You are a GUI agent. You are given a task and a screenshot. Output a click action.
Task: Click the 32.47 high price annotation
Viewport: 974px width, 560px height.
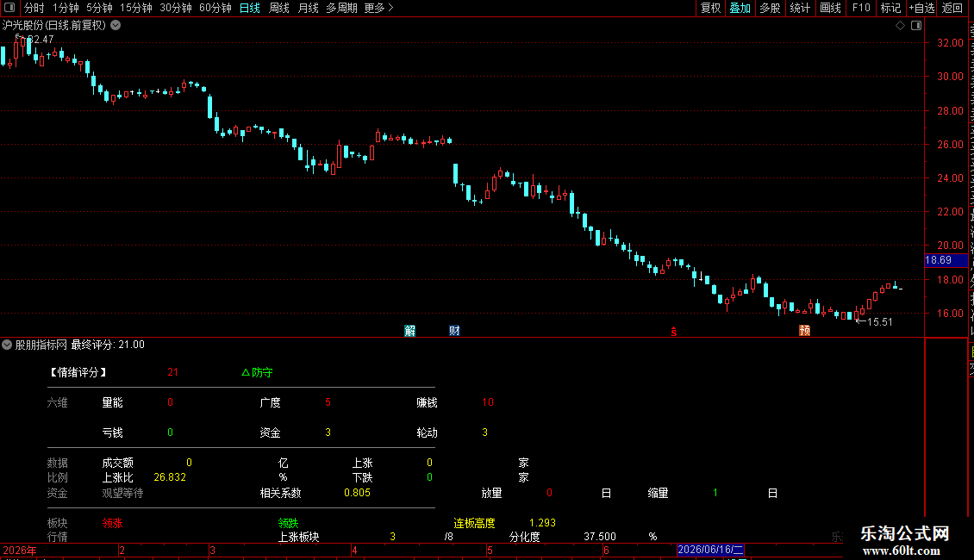click(x=41, y=39)
